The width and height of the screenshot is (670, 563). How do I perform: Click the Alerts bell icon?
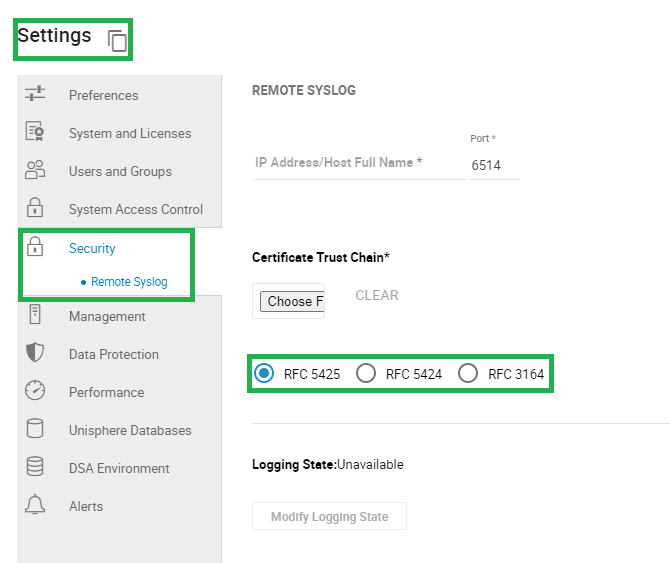35,505
